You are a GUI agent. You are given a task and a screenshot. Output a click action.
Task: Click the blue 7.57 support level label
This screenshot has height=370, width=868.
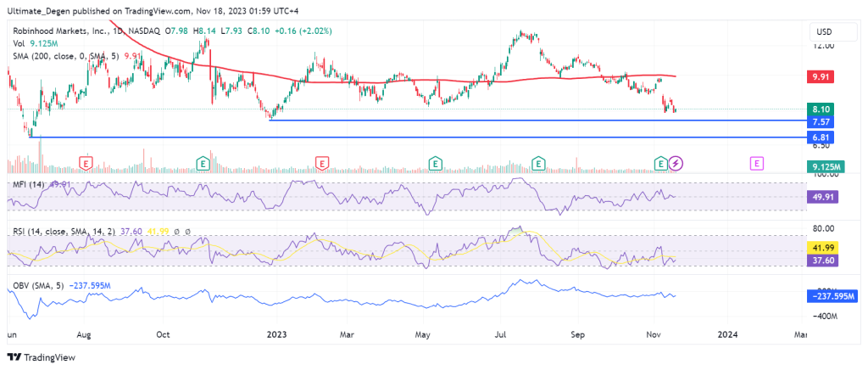[821, 121]
